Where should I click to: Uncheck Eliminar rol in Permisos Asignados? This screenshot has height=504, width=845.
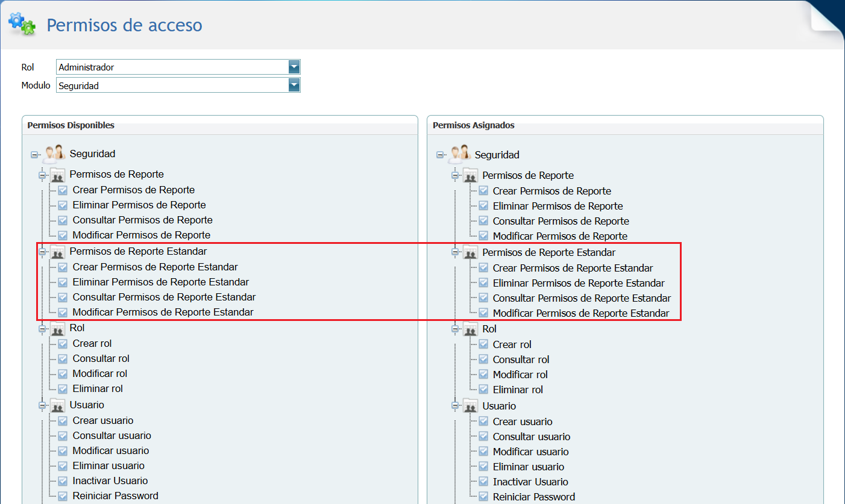click(x=483, y=390)
